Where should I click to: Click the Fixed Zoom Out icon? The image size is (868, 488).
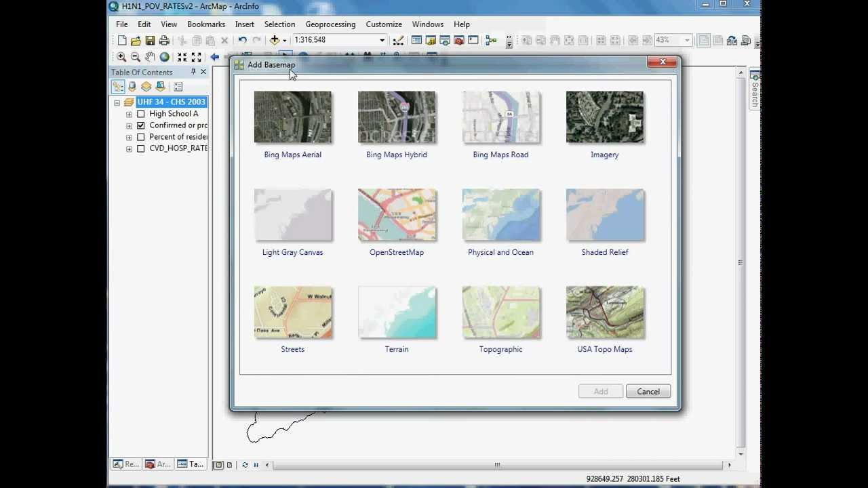tap(197, 57)
